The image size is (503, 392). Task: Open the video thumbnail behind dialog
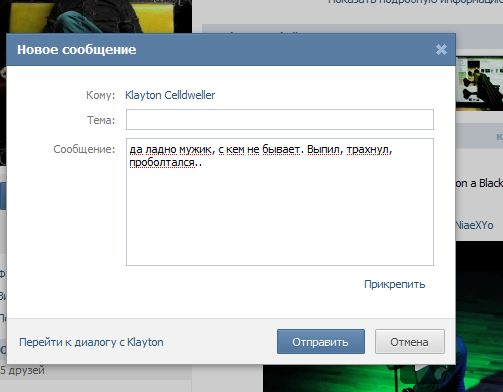(479, 83)
